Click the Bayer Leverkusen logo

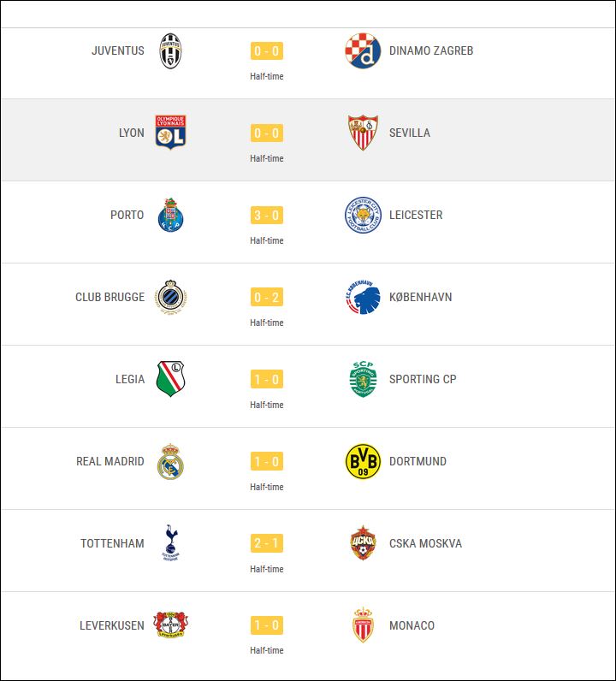pyautogui.click(x=170, y=625)
